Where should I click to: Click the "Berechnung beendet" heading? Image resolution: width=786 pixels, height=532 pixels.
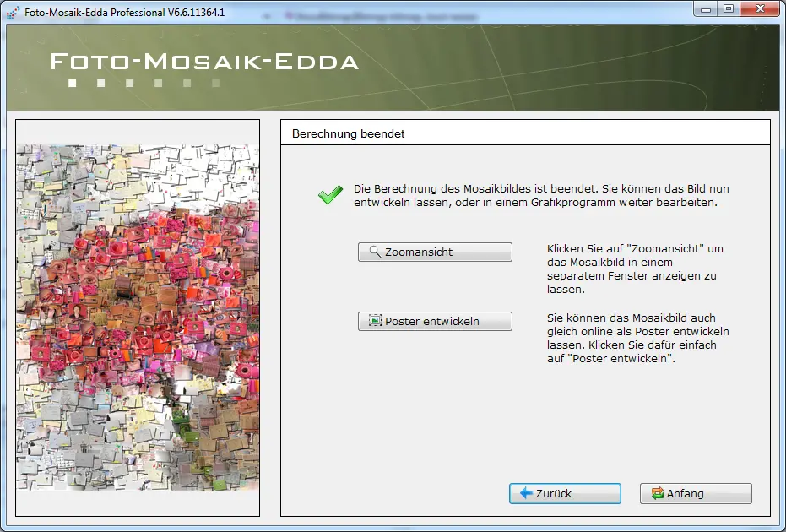coord(349,134)
